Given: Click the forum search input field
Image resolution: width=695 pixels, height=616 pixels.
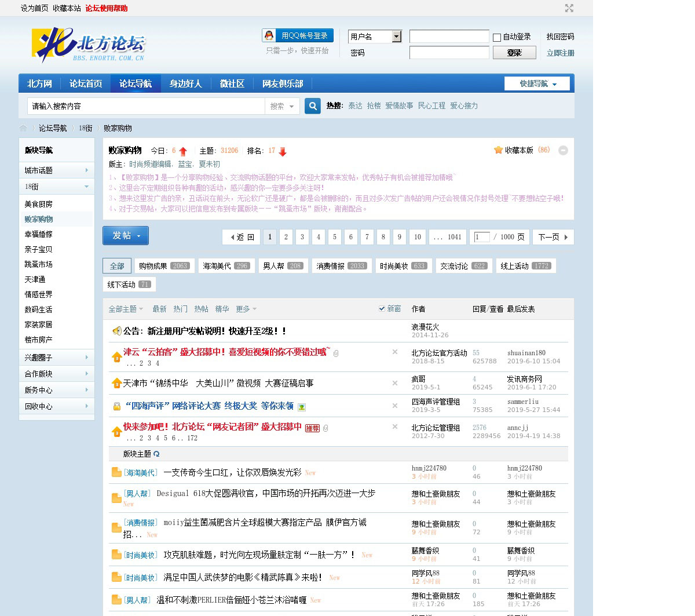Looking at the screenshot, I should point(146,106).
